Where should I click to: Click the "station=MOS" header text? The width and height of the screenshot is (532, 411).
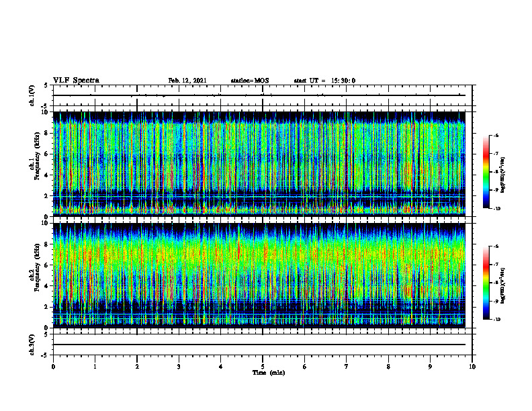250,81
